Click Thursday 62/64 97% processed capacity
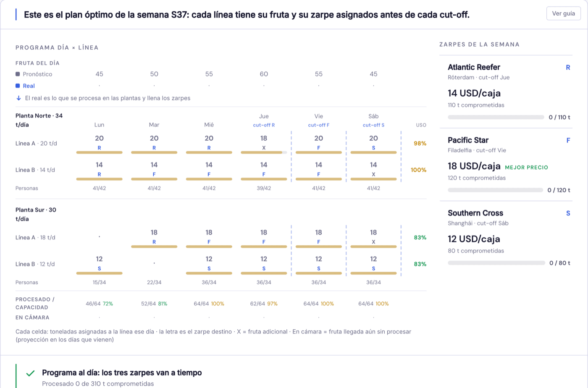Viewport: 588px width, 388px height. point(264,304)
